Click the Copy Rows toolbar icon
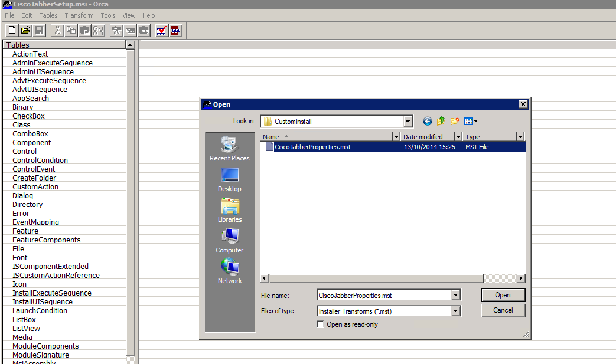Viewport: 616px width, 364px height. click(131, 30)
